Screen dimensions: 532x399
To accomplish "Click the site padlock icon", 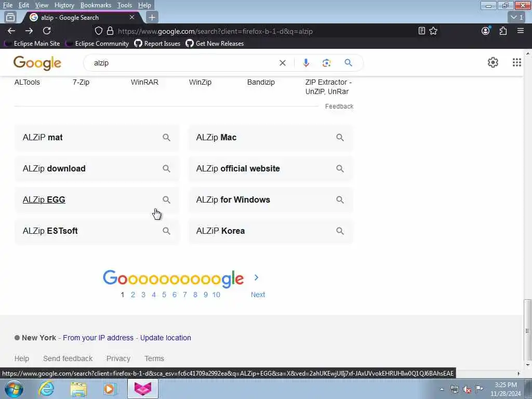I will 110,31.
